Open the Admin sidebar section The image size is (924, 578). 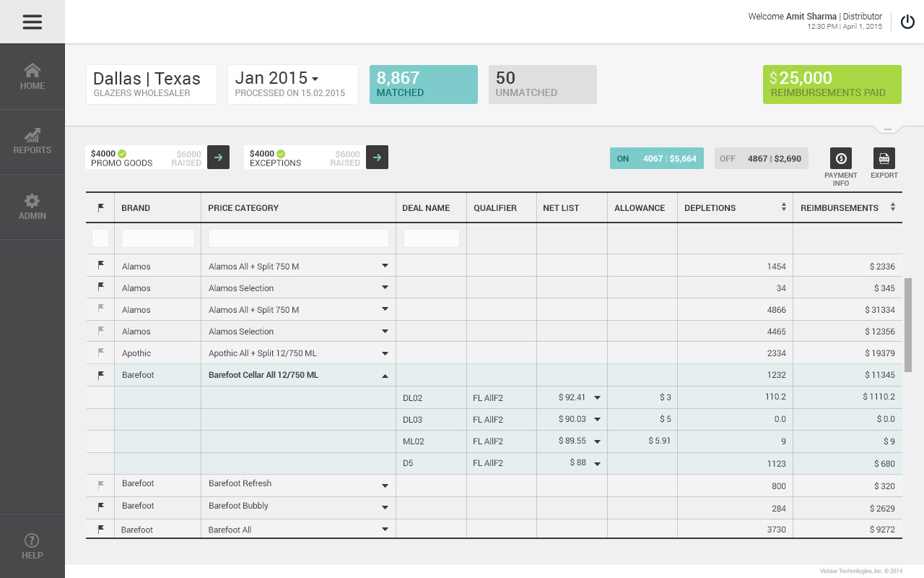pyautogui.click(x=32, y=207)
